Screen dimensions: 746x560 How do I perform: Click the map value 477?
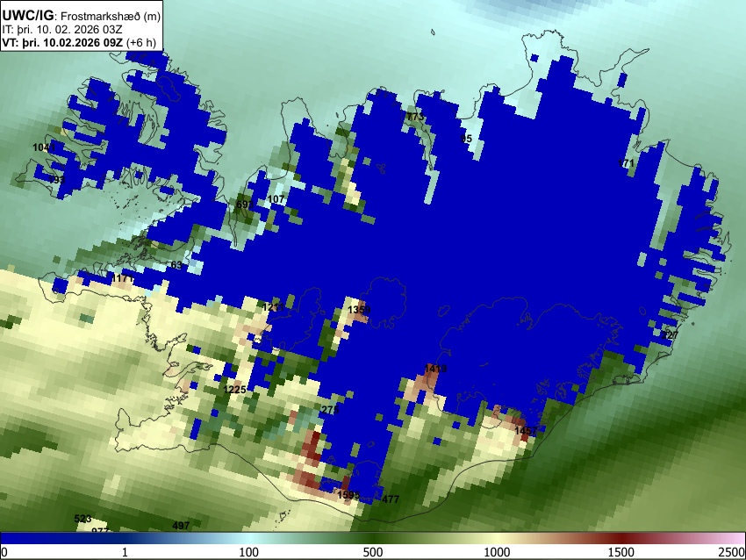[x=391, y=499]
